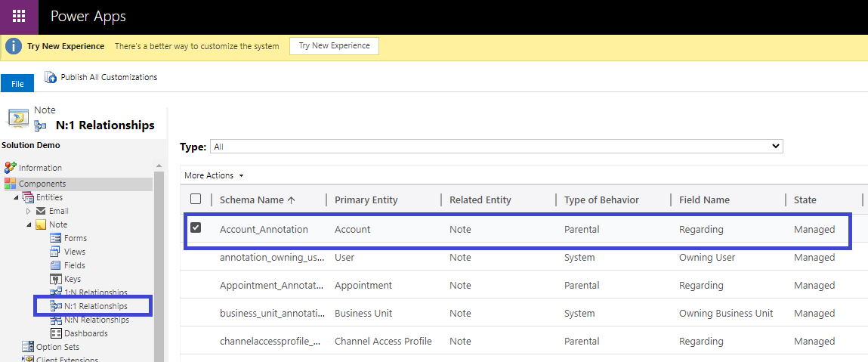Image resolution: width=868 pixels, height=362 pixels.
Task: Select N:N Relationships in tree
Action: click(x=97, y=320)
